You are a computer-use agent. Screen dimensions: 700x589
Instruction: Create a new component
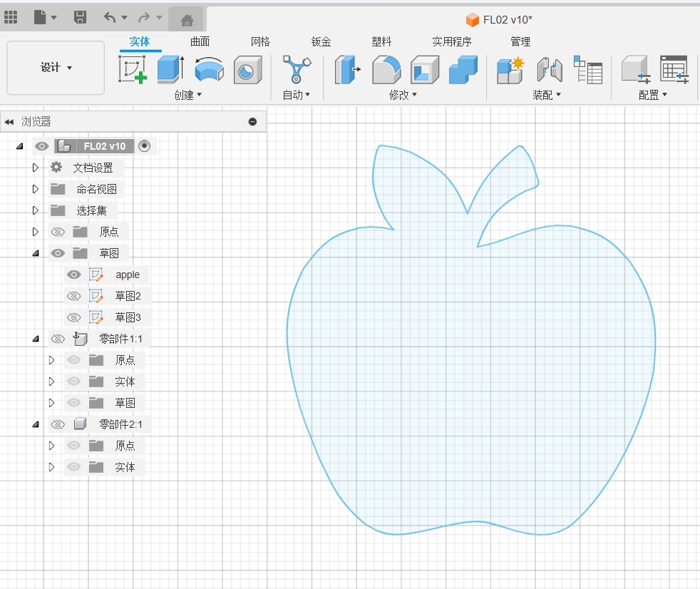point(510,70)
